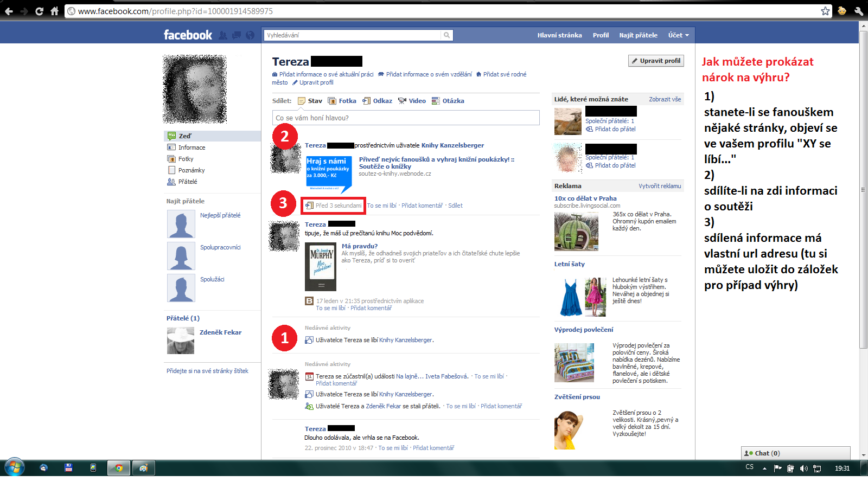Click Přidat informace o svém vzdělání
The width and height of the screenshot is (868, 488).
pyautogui.click(x=429, y=74)
